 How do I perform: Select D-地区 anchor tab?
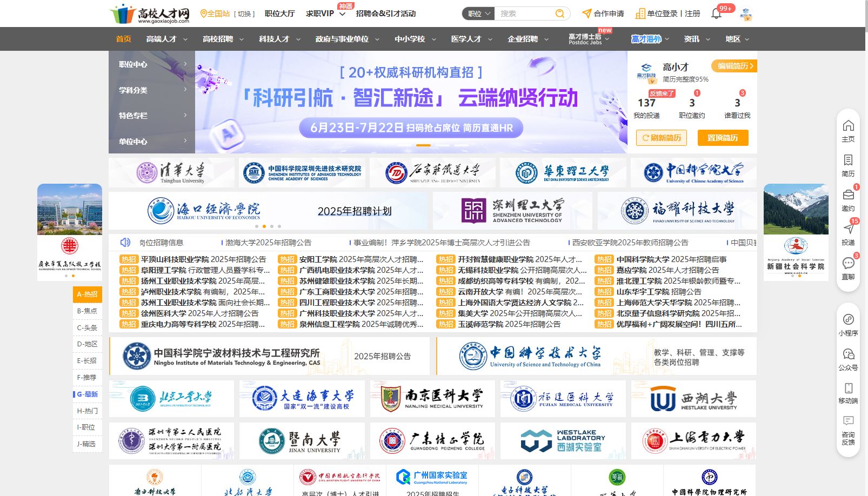(87, 344)
